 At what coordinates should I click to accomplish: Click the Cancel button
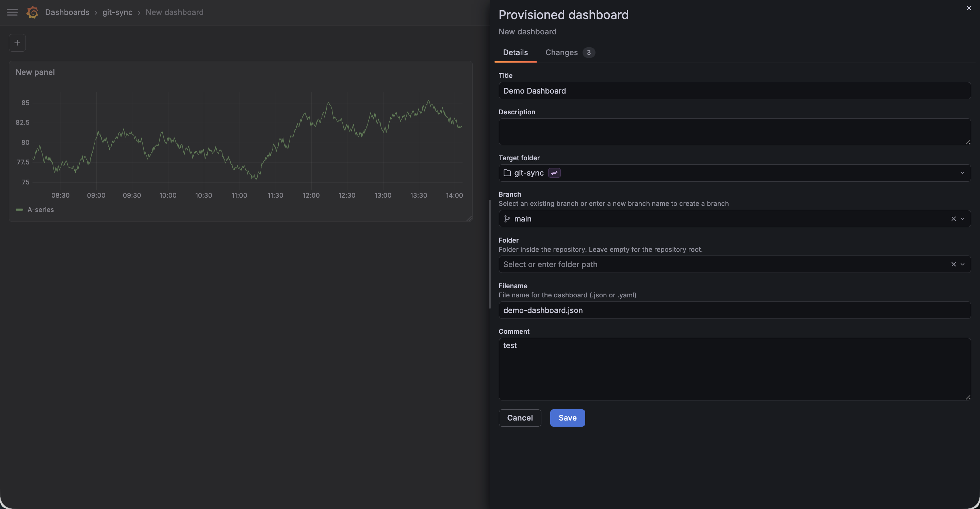click(520, 418)
